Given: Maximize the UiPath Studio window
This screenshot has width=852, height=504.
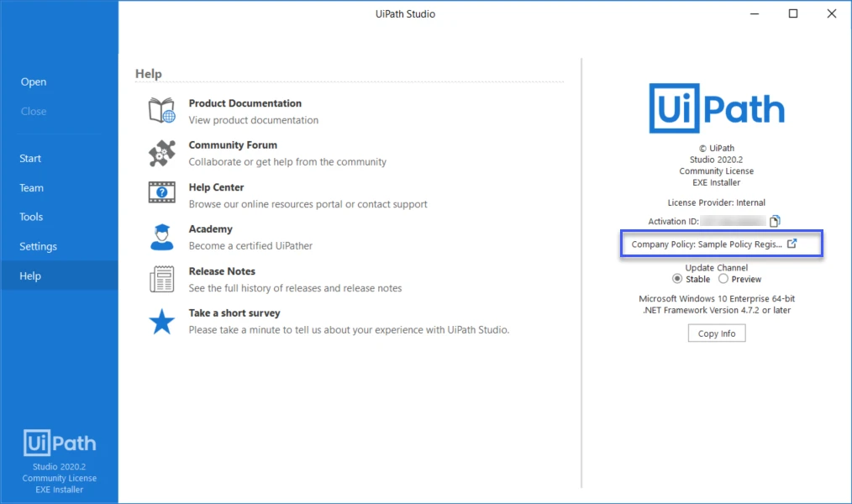Looking at the screenshot, I should click(793, 13).
